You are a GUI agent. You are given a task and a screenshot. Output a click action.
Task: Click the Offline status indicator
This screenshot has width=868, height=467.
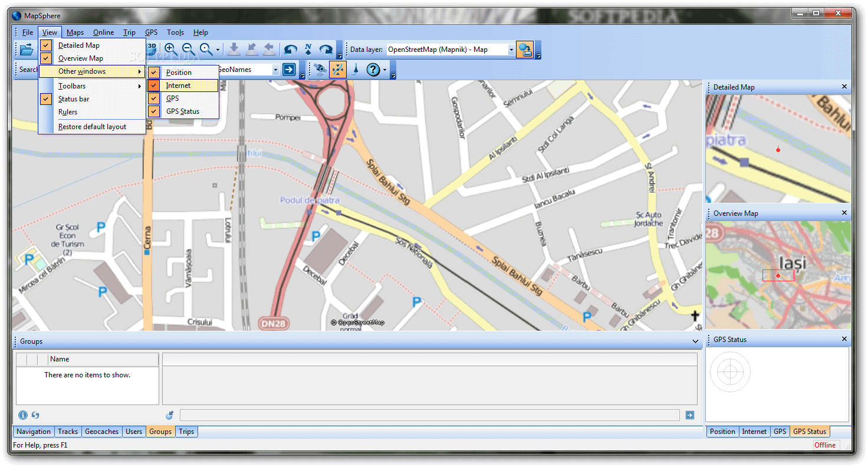[825, 445]
